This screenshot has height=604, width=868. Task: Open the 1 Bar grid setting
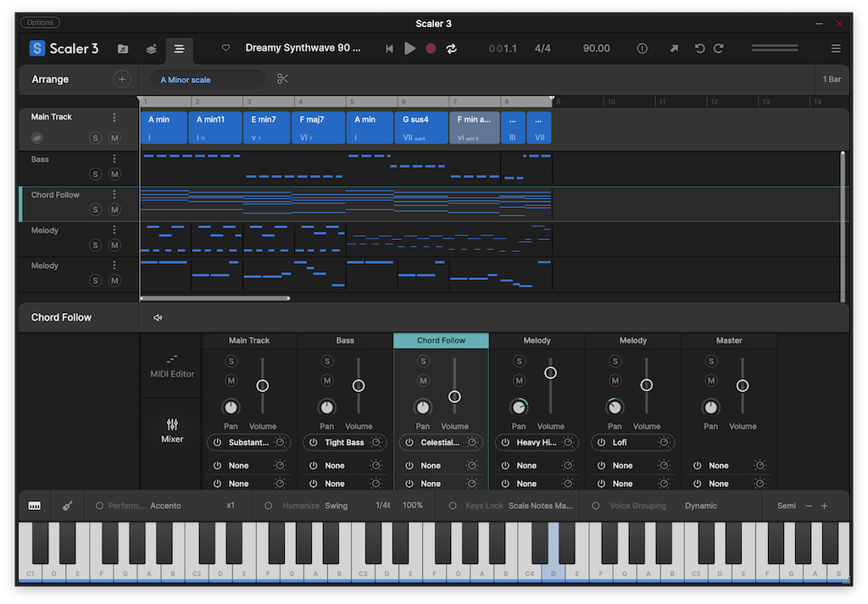(x=832, y=79)
